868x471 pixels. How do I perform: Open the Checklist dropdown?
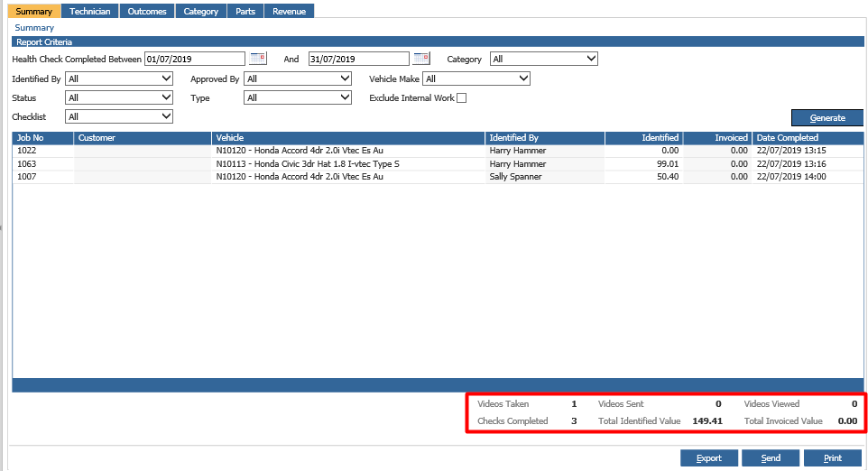pos(119,116)
